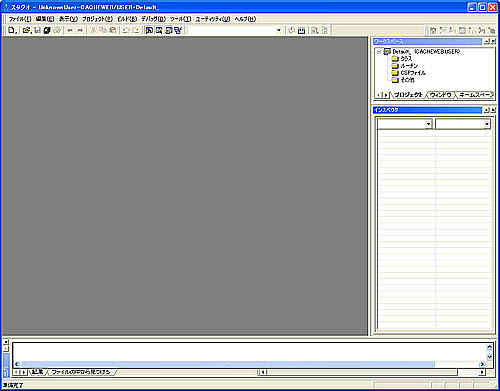This screenshot has width=500, height=391.
Task: Click the Redo toolbar icon
Action: click(135, 30)
